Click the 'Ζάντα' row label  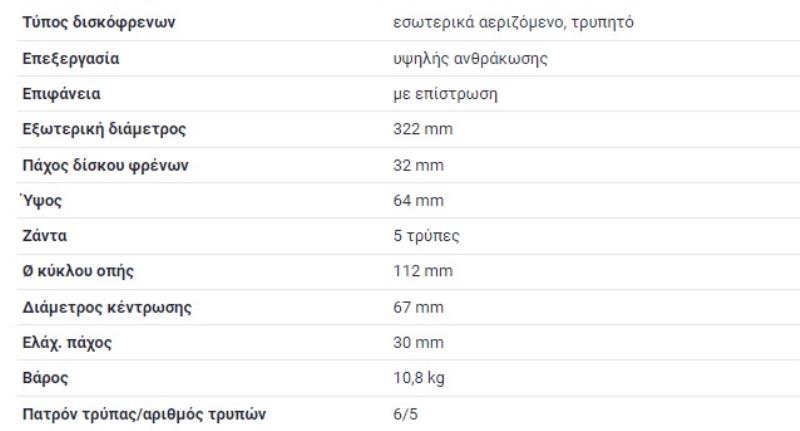pyautogui.click(x=45, y=236)
